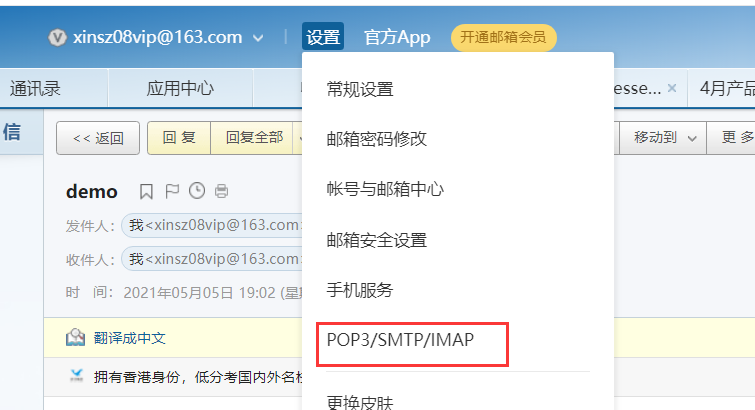Click sender chip 我<xinsz08vip@163.com> in 发件人 row
Viewport: 755px width, 410px height.
212,225
